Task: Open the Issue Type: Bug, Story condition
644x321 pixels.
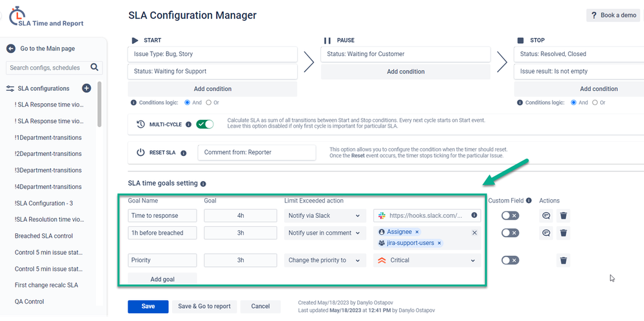Action: (212, 54)
